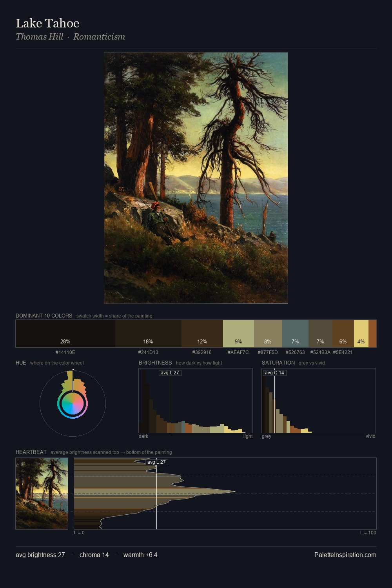
Task: Click the 'chroma 14' footer stat
Action: tap(94, 555)
